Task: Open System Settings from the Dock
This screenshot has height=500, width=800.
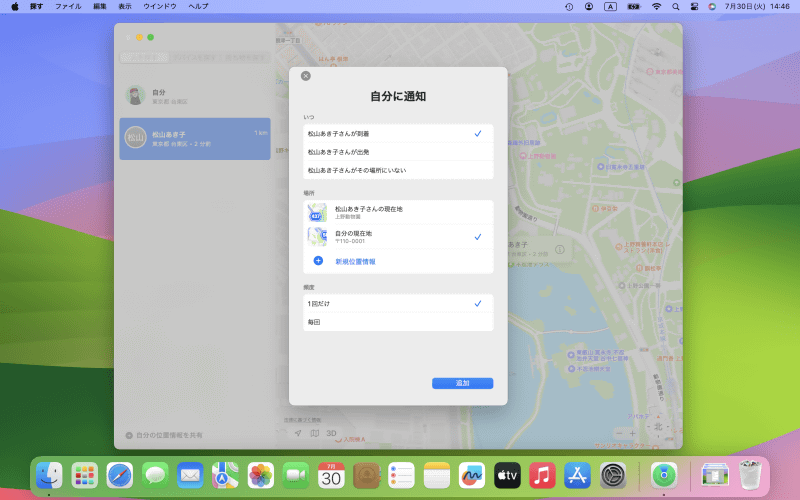Action: click(x=613, y=476)
